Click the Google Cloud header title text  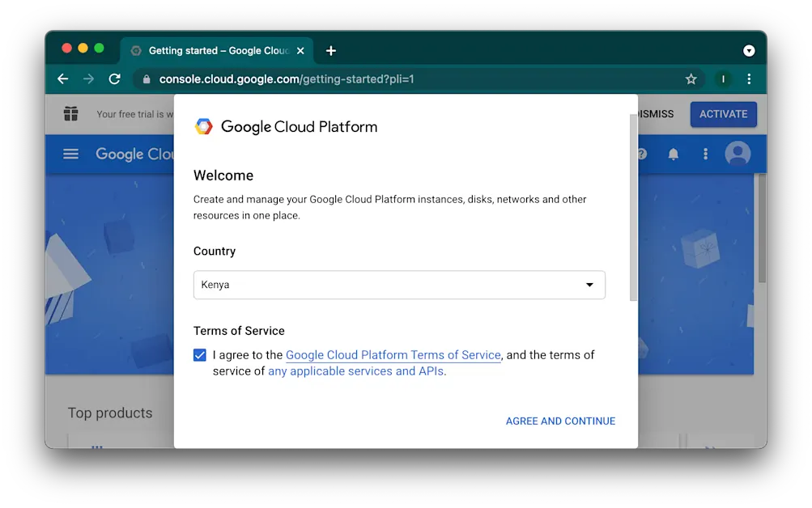[x=134, y=155]
